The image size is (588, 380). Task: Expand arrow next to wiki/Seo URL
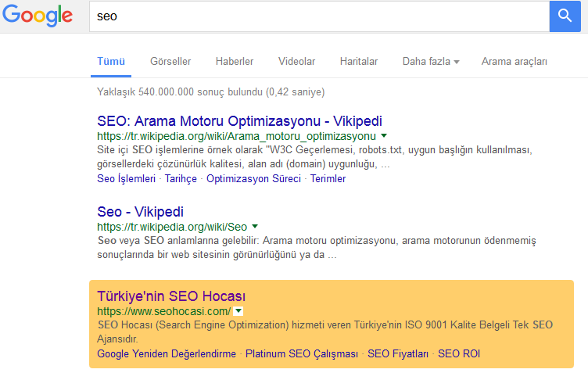255,227
